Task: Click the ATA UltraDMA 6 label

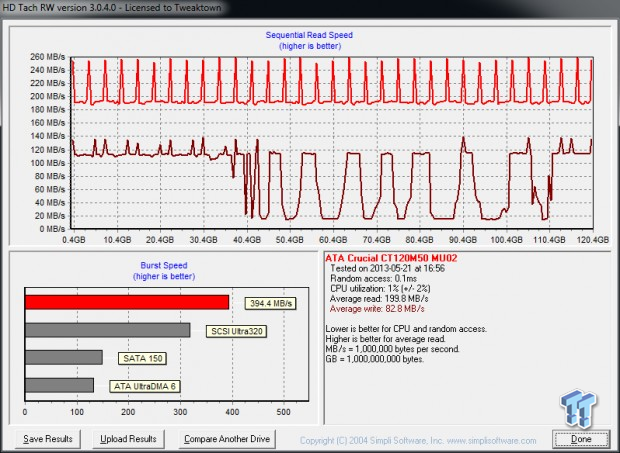Action: coord(145,386)
